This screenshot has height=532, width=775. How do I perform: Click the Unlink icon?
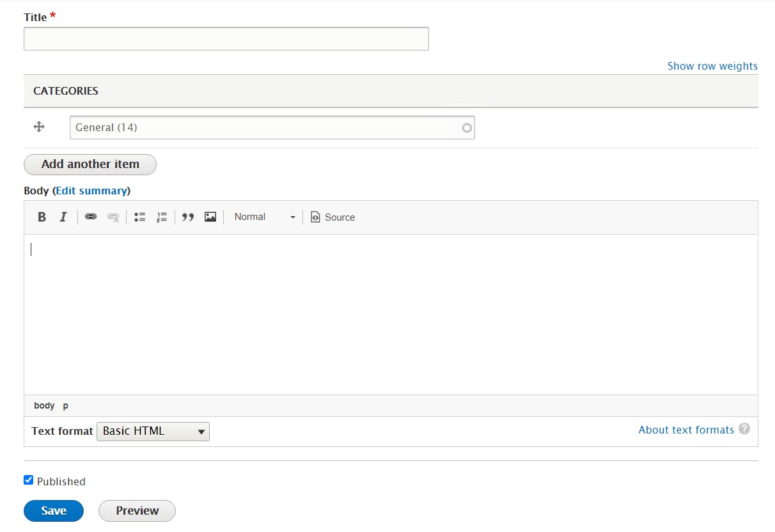point(113,217)
